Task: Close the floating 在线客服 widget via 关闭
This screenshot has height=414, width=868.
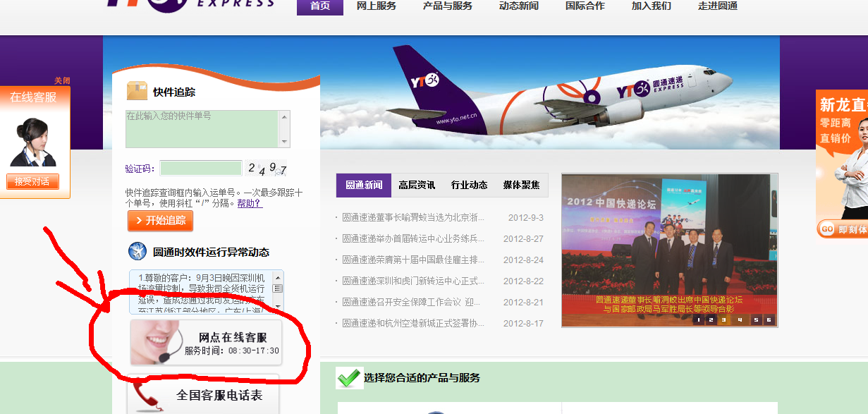Action: click(x=62, y=80)
